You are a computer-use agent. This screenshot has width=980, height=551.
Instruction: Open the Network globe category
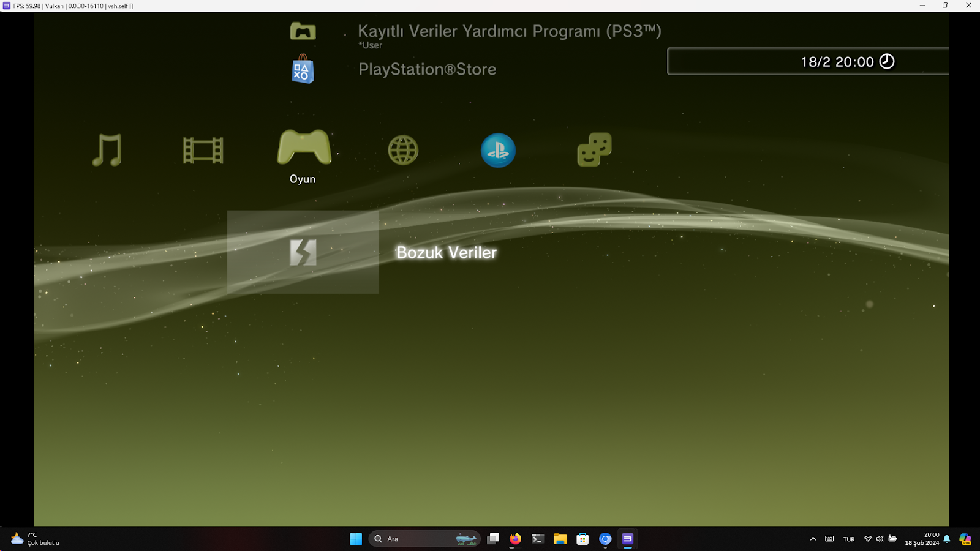click(x=403, y=150)
